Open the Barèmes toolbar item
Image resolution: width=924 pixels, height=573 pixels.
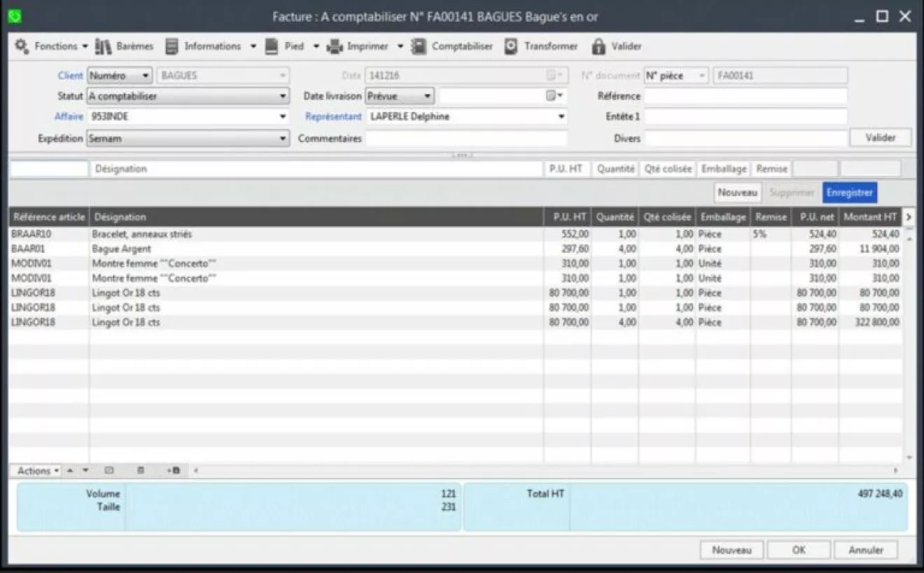(124, 46)
